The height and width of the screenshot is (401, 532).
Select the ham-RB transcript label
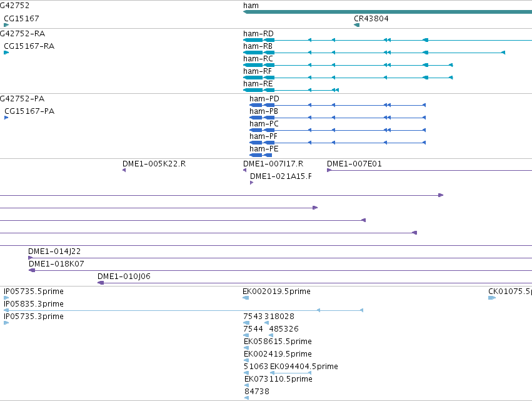(x=258, y=46)
